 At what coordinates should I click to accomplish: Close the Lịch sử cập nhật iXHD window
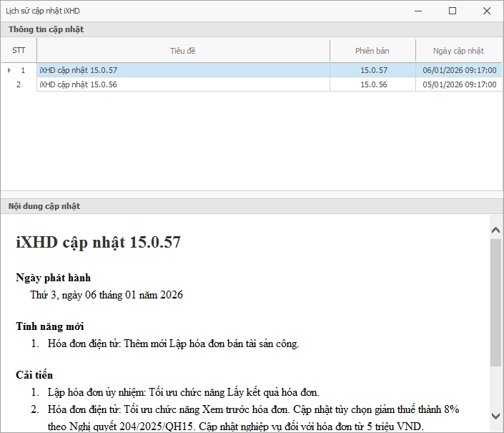click(x=487, y=11)
